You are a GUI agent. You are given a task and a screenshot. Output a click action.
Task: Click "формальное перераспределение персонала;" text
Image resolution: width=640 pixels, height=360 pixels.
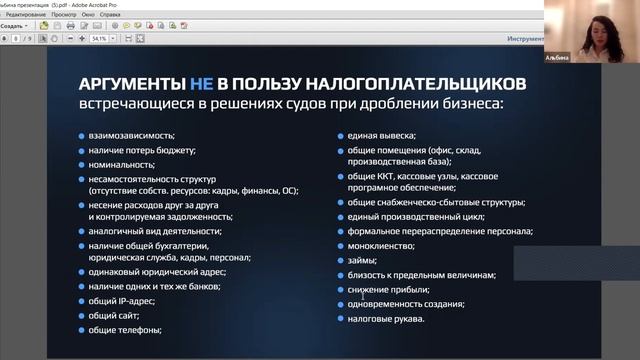pyautogui.click(x=440, y=231)
